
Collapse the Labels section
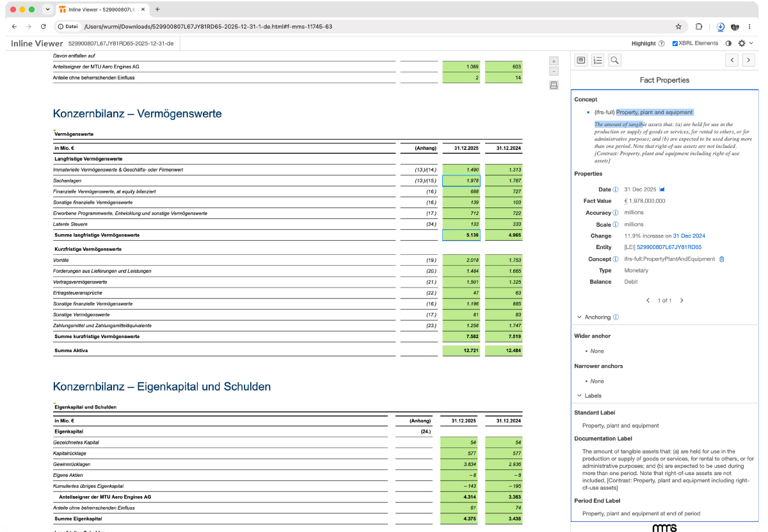point(579,396)
